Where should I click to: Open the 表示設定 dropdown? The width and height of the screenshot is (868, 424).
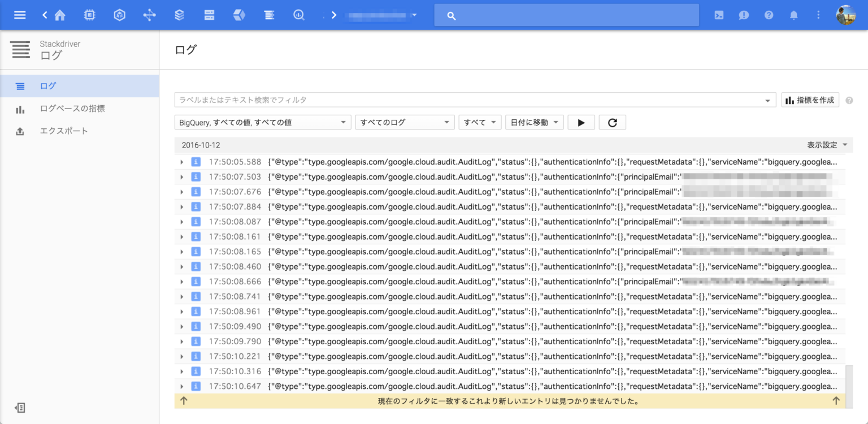(x=828, y=145)
